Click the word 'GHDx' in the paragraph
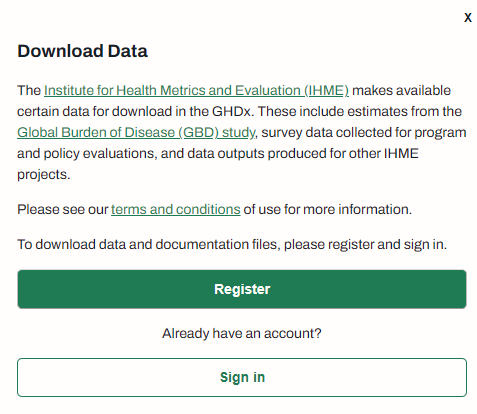Viewport: 477px width, 414px height. [233, 111]
